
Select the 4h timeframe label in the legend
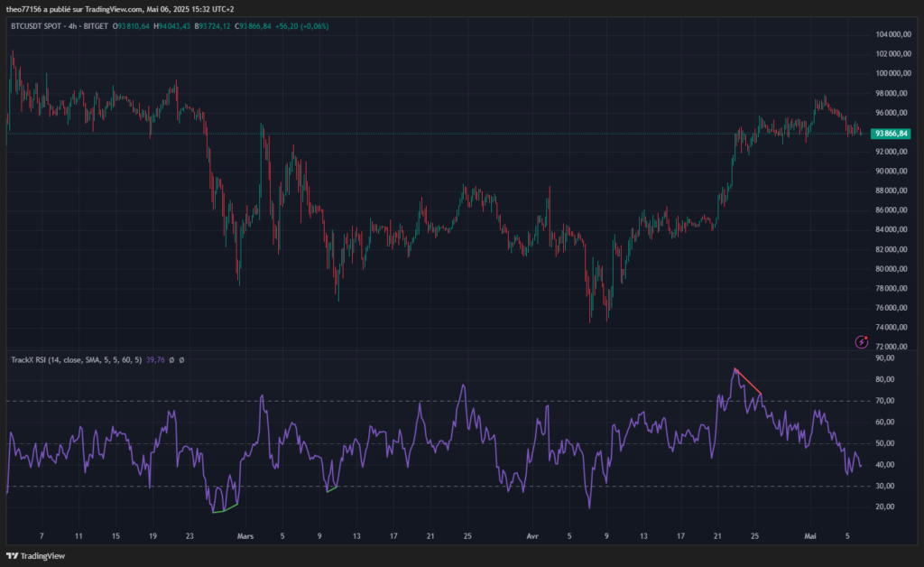point(72,27)
